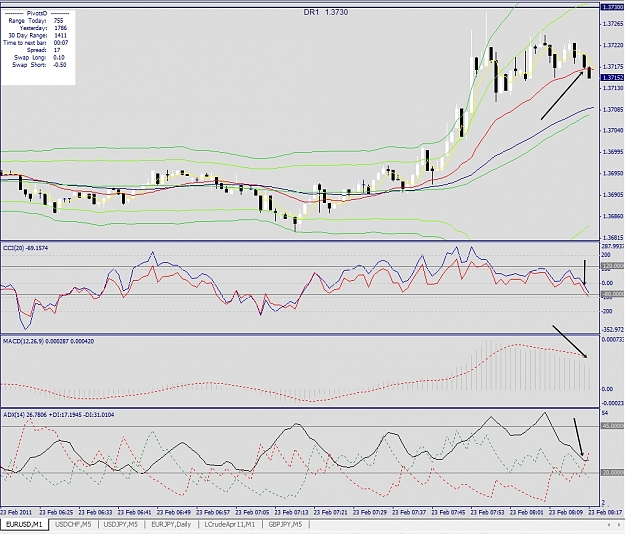Screen dimensions: 625x534
Task: Click the MACD(12,26,9) indicator label
Action: [x=48, y=341]
